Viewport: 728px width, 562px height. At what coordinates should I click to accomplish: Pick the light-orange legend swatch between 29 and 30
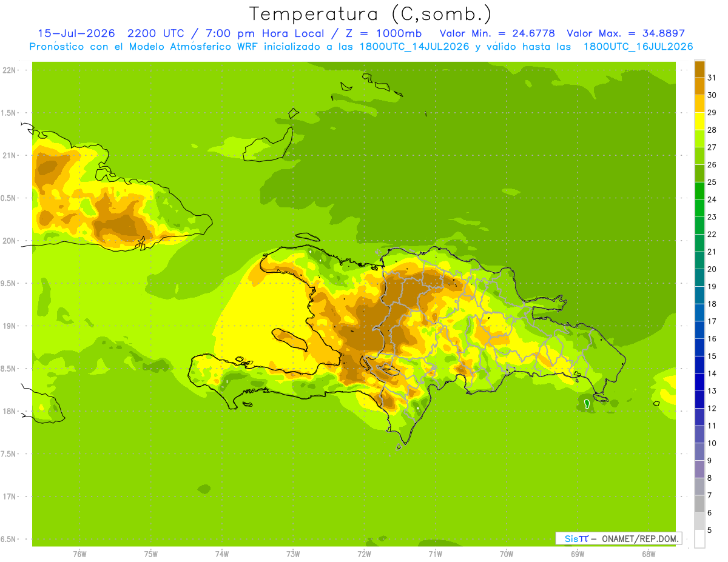point(699,104)
